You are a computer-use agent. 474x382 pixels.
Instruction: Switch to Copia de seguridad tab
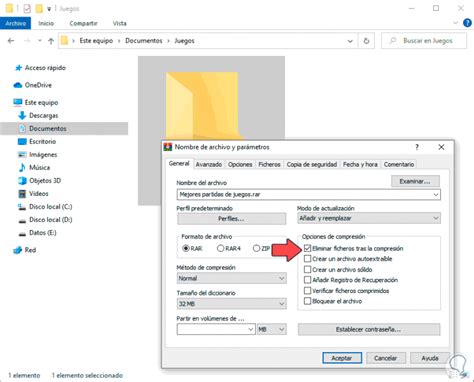click(312, 164)
